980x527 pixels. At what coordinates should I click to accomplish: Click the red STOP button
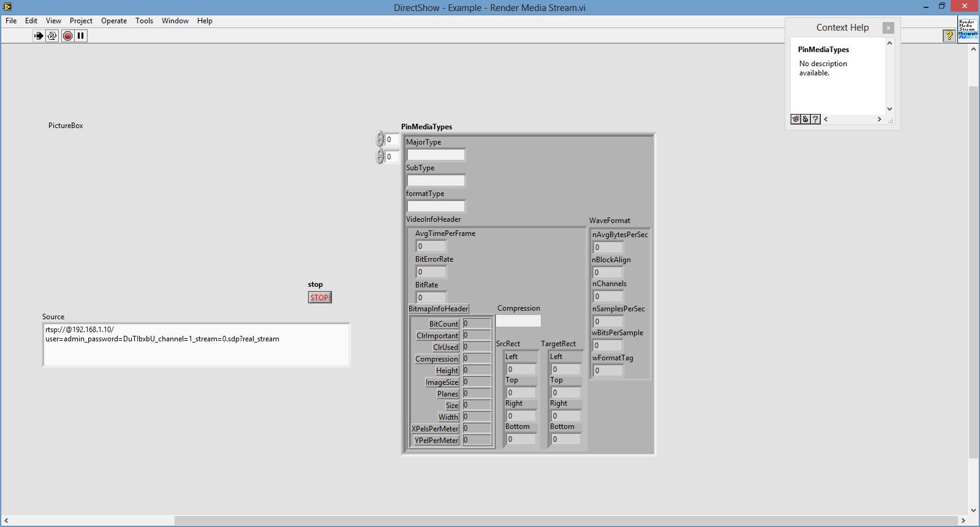pyautogui.click(x=319, y=297)
